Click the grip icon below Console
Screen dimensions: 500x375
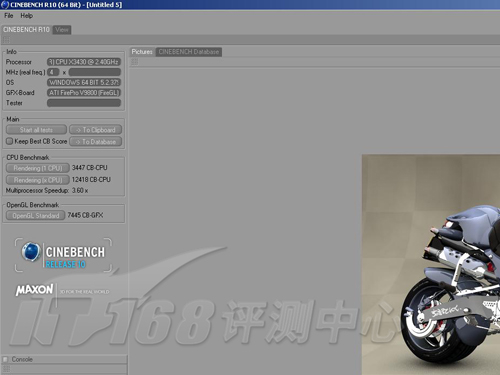[6, 369]
